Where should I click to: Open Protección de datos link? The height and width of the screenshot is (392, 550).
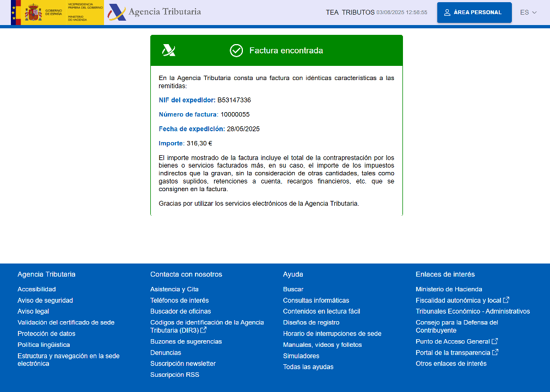[x=46, y=334]
